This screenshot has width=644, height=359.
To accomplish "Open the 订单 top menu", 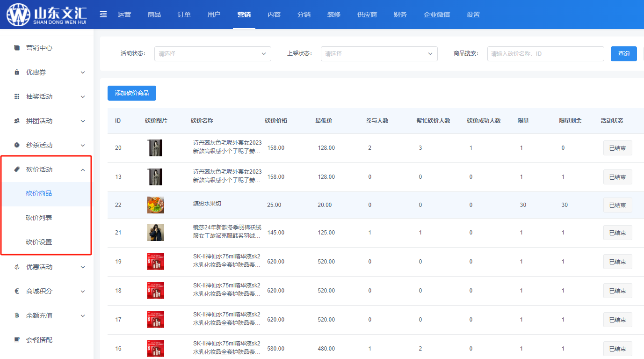I will [184, 15].
